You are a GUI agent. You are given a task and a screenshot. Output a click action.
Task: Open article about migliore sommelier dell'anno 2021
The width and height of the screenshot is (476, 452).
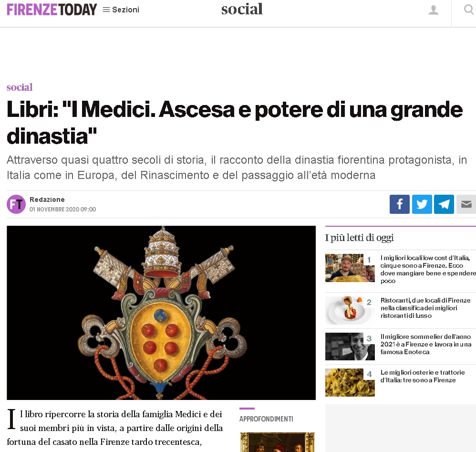coord(425,344)
